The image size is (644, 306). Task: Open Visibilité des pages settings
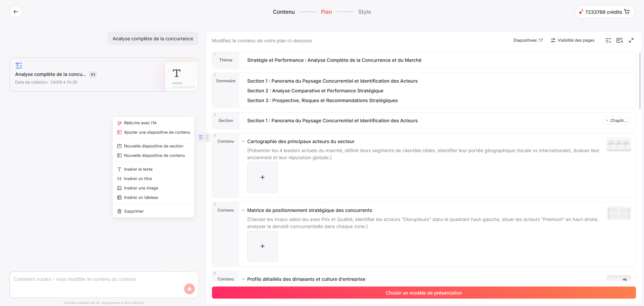[572, 40]
